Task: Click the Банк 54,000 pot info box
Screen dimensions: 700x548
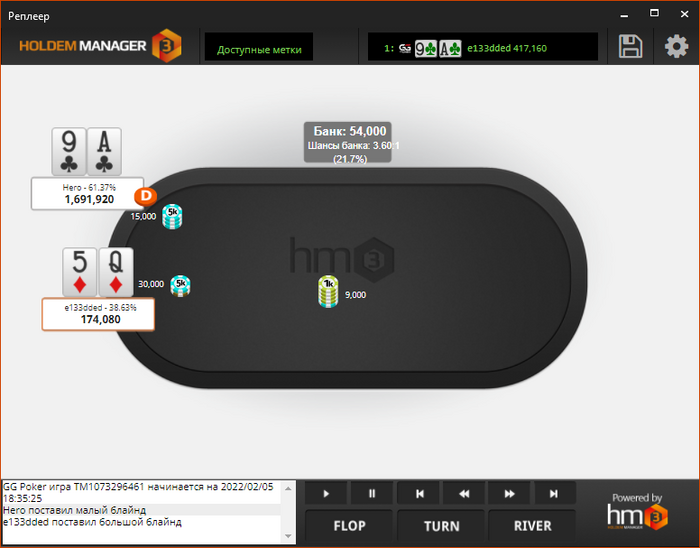Action: click(348, 142)
